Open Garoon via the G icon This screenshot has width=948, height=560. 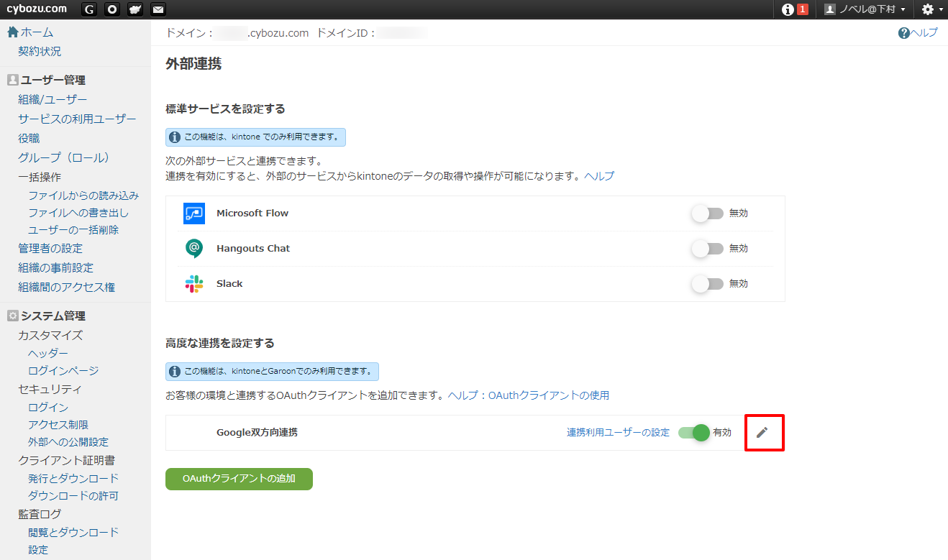tap(89, 9)
